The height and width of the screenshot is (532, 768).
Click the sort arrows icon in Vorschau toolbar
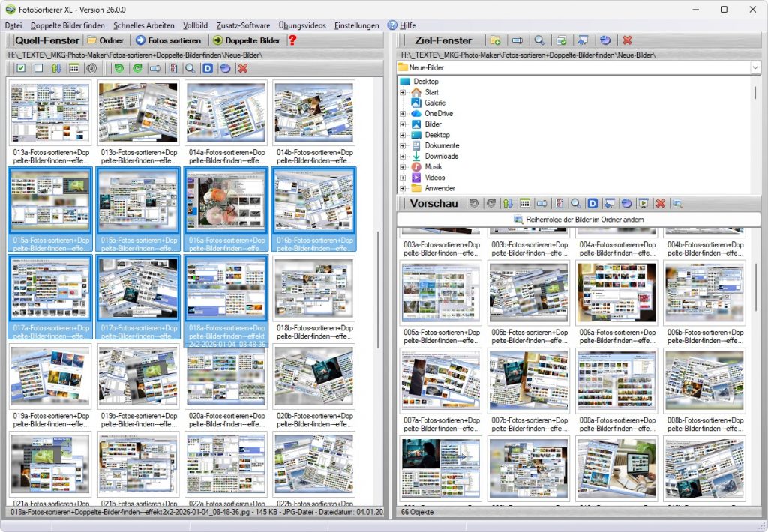(x=508, y=203)
